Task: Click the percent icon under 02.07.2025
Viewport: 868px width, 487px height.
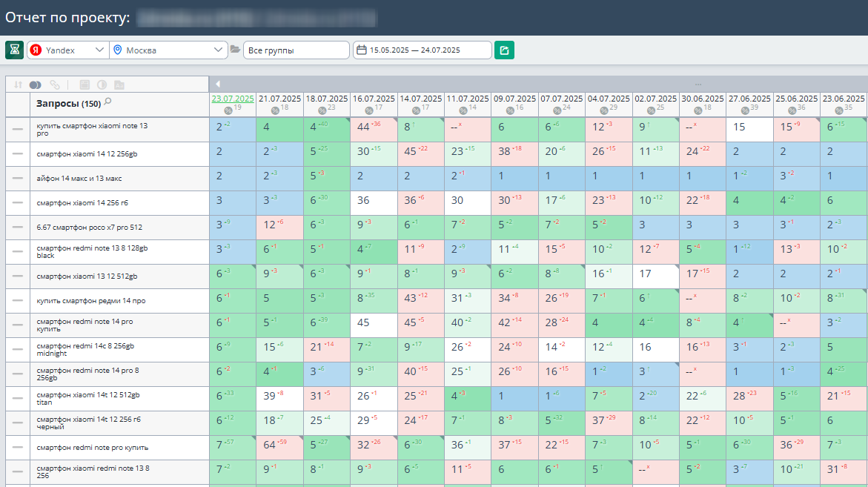Action: [651, 110]
